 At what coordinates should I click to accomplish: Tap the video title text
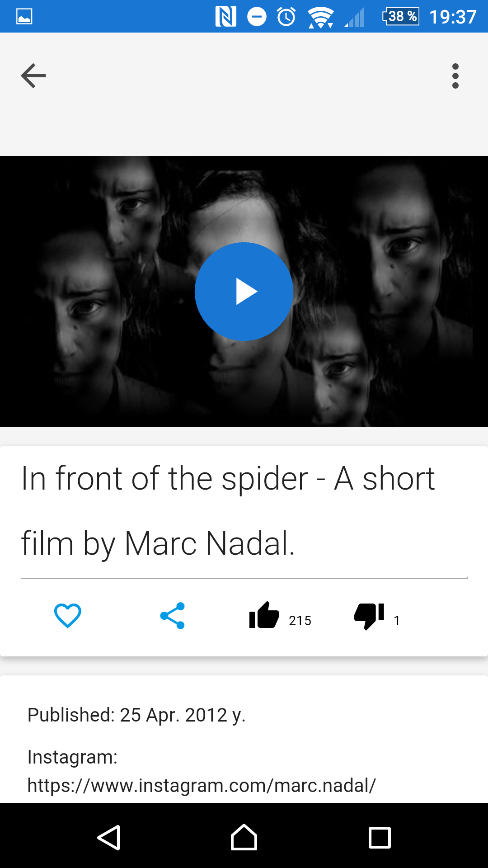click(x=228, y=510)
